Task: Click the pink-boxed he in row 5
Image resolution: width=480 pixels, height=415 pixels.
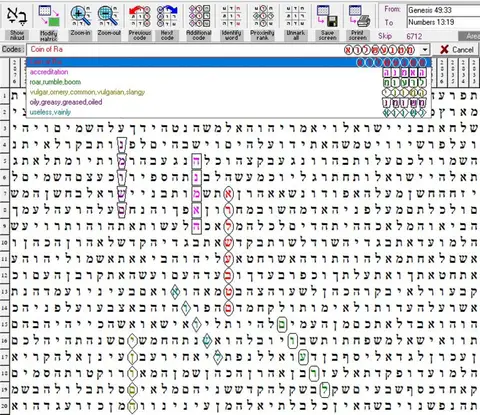Action: pos(197,161)
